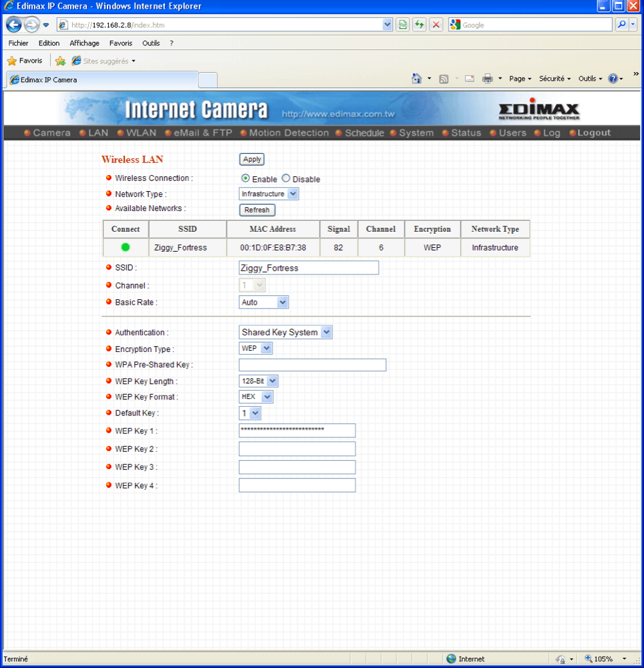Image resolution: width=644 pixels, height=668 pixels.
Task: Open a new blank tab
Action: (x=208, y=80)
